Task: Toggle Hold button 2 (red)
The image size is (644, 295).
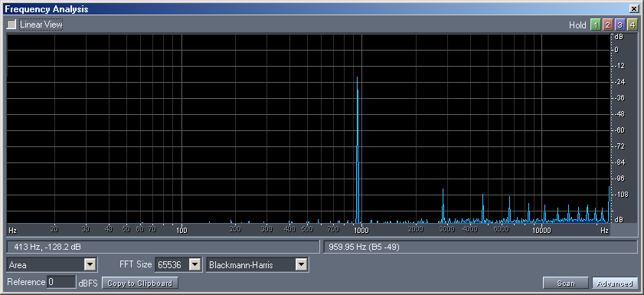Action: click(607, 25)
